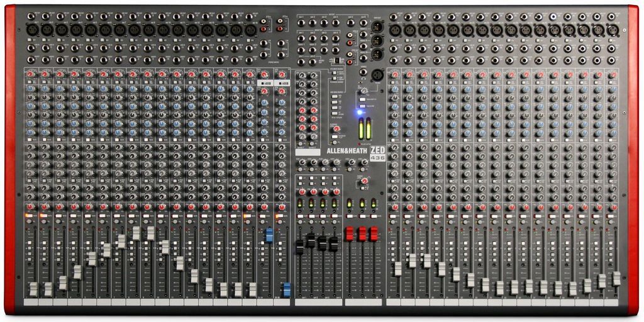The image size is (644, 322).
Task: Toggle mute above the leftmost red master fader
Action: [350, 216]
